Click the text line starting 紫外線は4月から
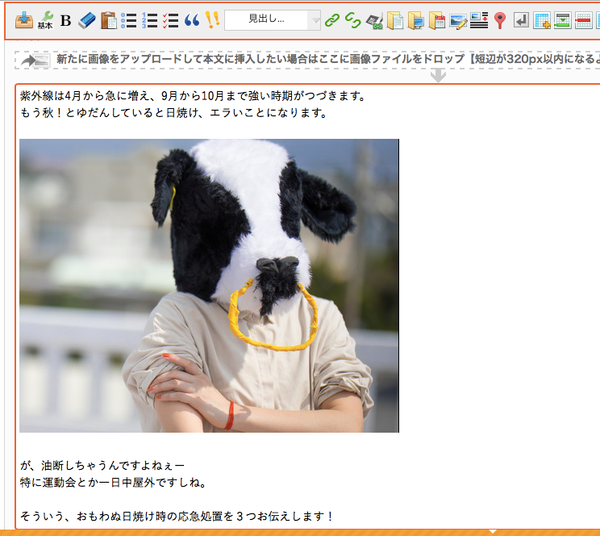The height and width of the screenshot is (536, 600). 192,96
